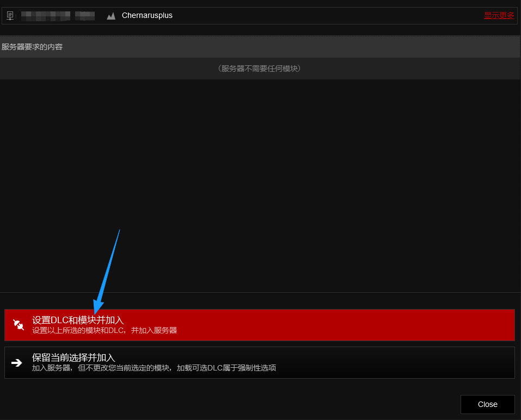Click the separator line above join buttons

coord(260,292)
